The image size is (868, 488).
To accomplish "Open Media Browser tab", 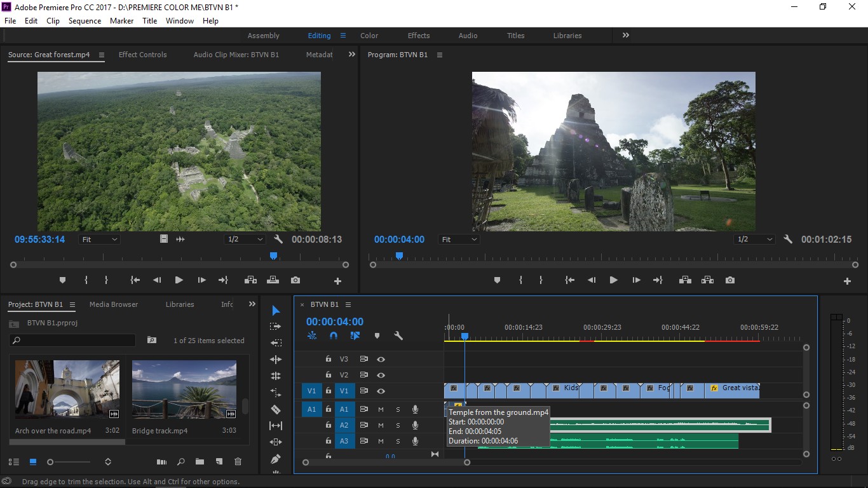I will [114, 304].
